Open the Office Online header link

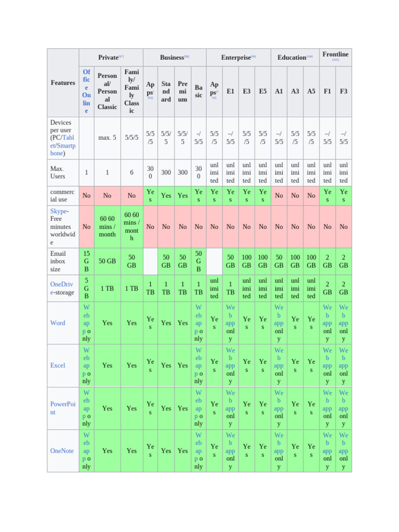(87, 91)
